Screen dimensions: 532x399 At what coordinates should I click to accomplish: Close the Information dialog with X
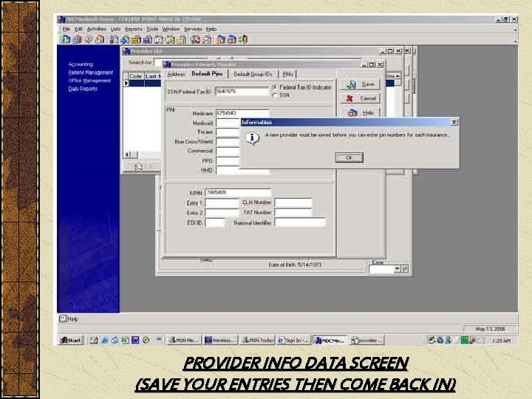(x=454, y=122)
